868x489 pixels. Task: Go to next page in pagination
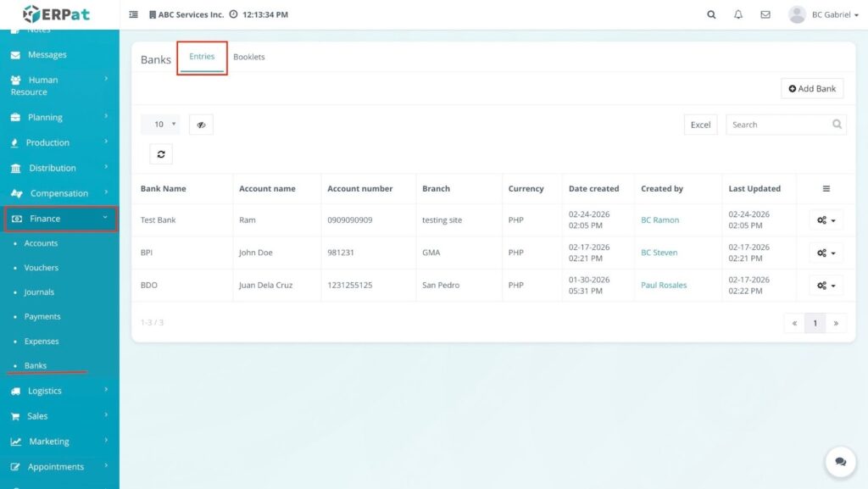click(836, 323)
